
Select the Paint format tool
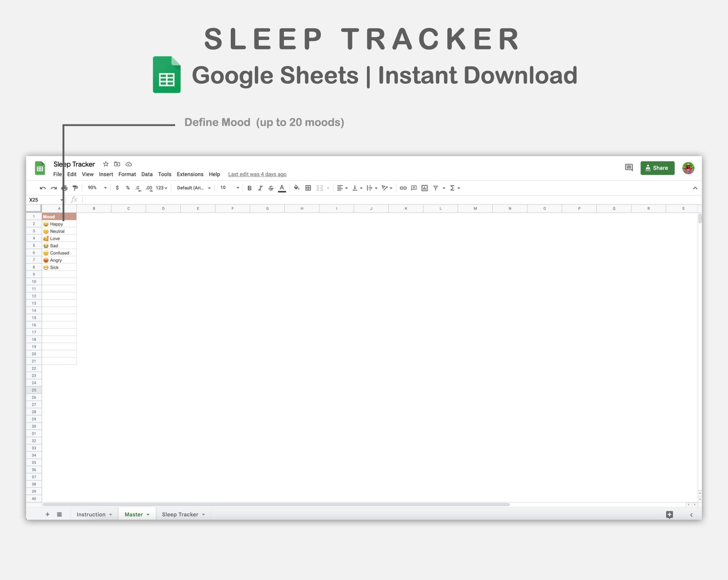pos(75,188)
